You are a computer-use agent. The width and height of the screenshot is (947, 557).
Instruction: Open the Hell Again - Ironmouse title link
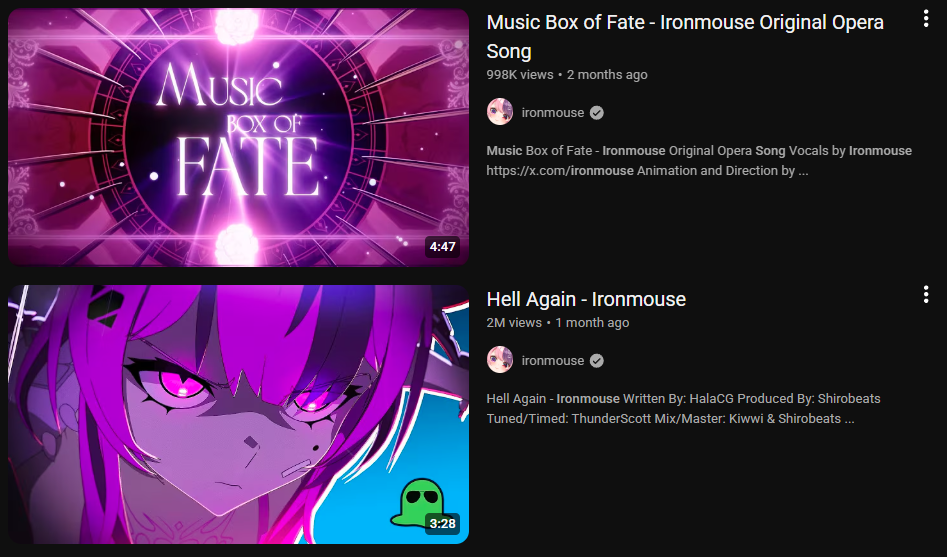(x=586, y=299)
